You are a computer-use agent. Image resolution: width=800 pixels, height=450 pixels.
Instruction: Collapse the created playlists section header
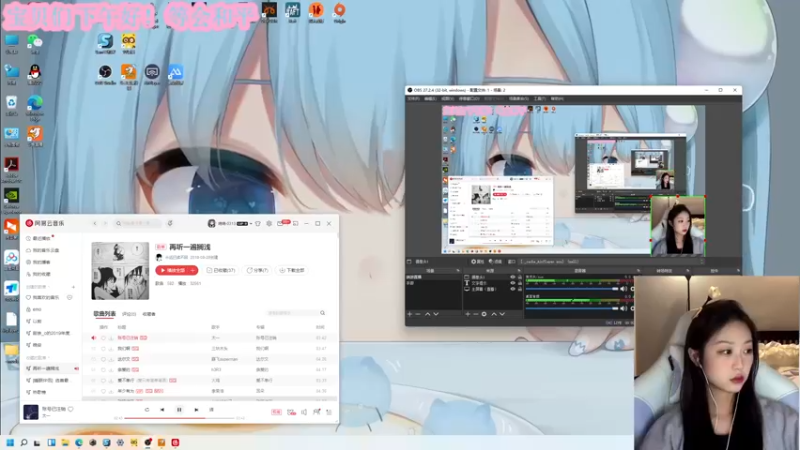37,287
